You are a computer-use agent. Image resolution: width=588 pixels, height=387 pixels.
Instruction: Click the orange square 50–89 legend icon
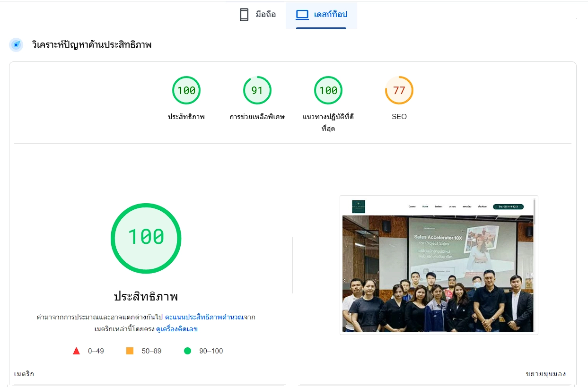coord(130,351)
